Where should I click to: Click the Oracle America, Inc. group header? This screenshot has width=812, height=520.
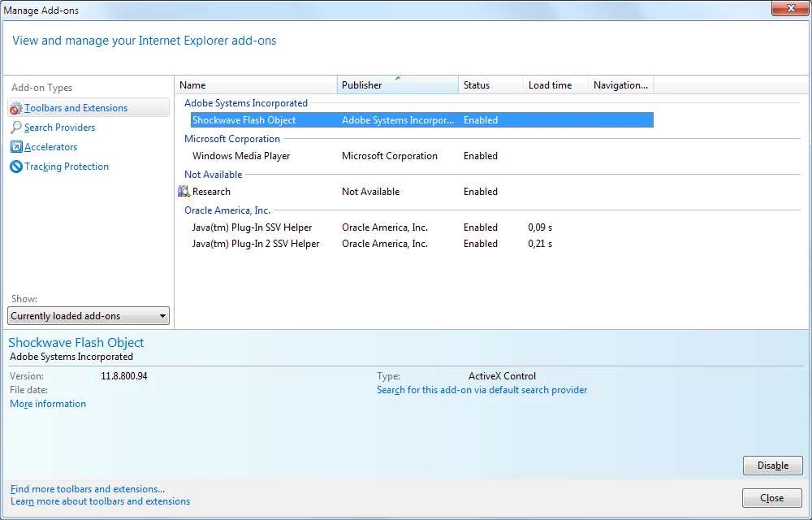point(227,210)
